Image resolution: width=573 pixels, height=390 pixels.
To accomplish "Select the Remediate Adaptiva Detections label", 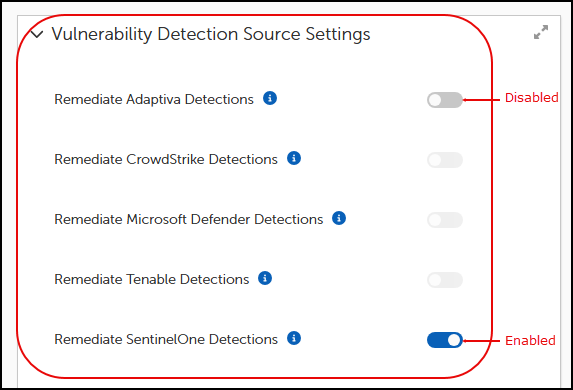I will click(154, 99).
